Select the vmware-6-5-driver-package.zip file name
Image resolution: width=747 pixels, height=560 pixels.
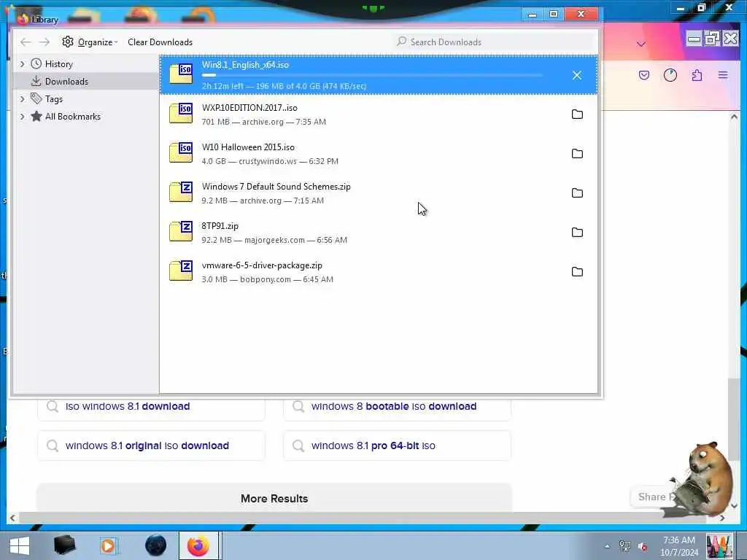(262, 265)
